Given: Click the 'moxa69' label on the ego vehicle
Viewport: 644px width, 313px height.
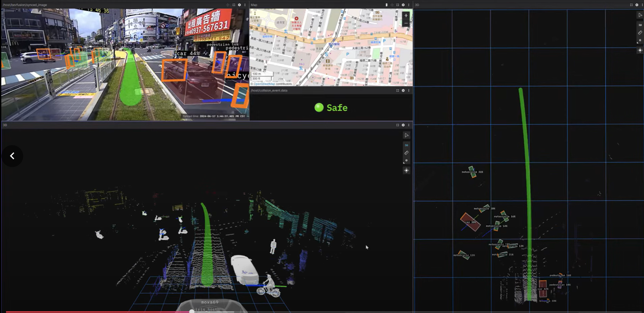Looking at the screenshot, I should pos(210,302).
